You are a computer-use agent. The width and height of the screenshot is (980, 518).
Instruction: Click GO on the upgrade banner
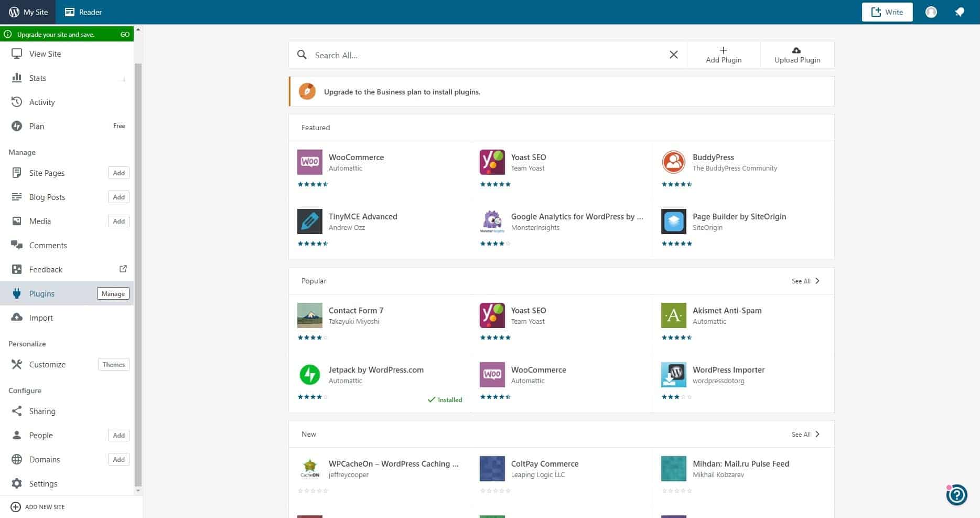pos(125,35)
